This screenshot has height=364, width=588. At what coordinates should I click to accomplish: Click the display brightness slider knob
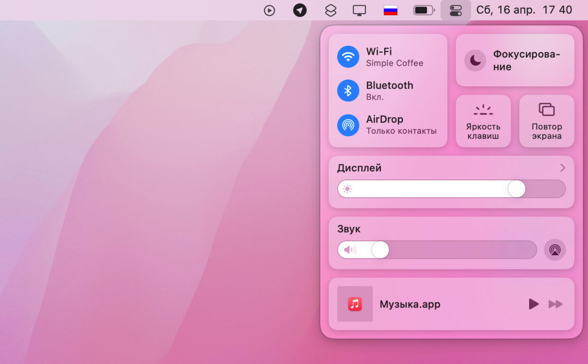coord(516,189)
